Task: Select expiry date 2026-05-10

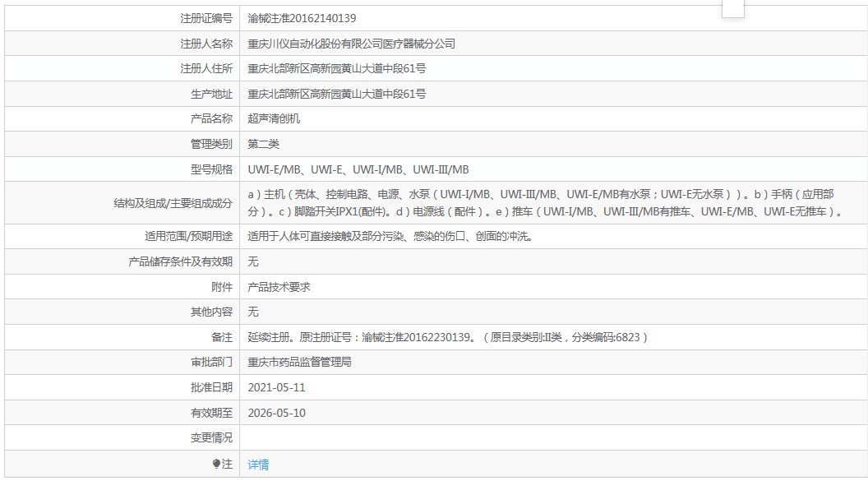Action: [x=276, y=413]
